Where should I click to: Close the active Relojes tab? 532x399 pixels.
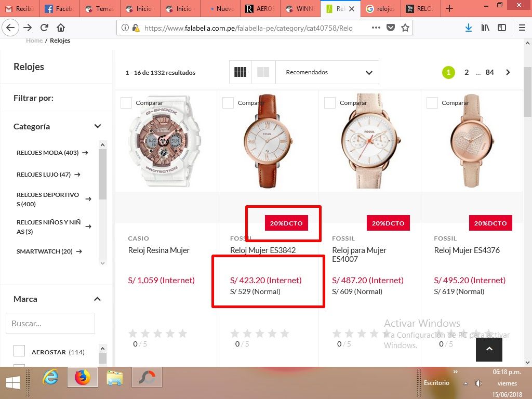[352, 9]
